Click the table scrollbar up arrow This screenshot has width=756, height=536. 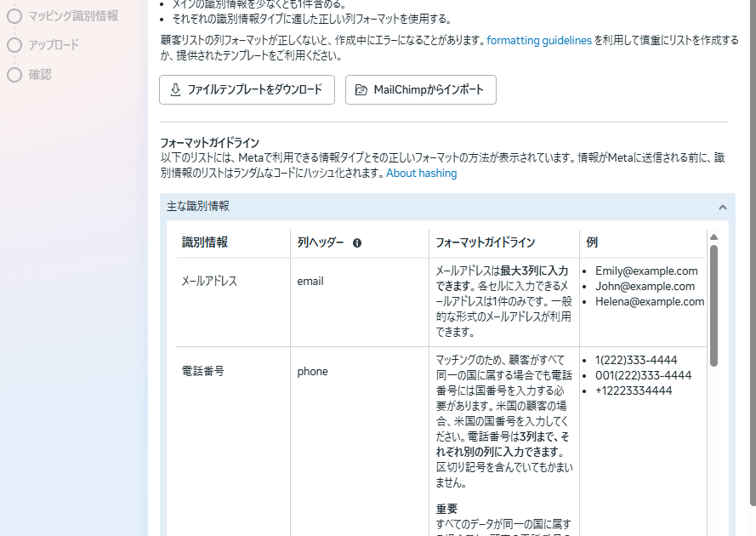click(714, 237)
